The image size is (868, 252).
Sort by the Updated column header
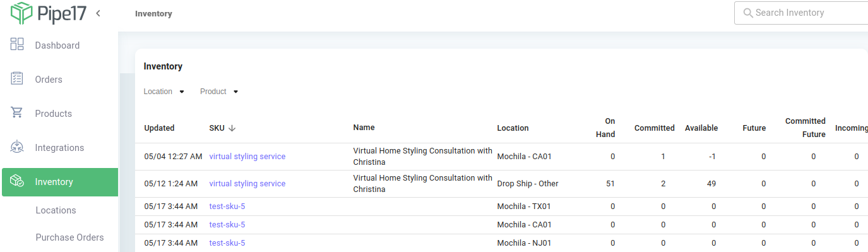click(159, 128)
